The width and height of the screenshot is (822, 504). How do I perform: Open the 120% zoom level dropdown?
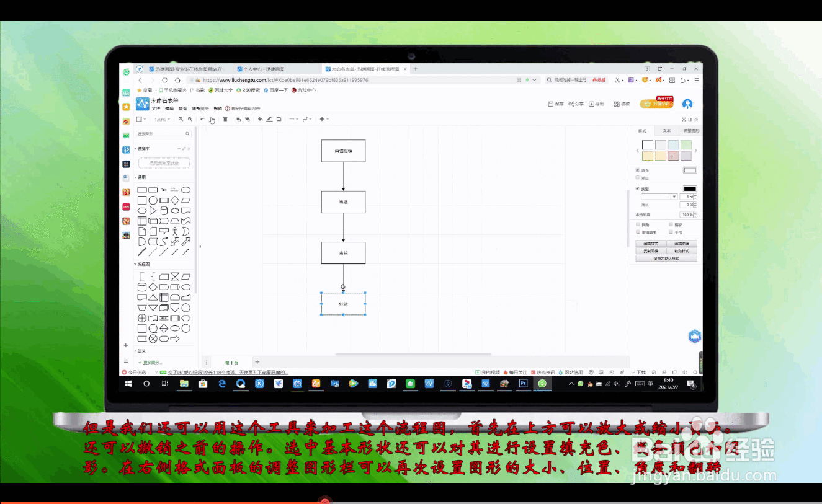(x=161, y=119)
